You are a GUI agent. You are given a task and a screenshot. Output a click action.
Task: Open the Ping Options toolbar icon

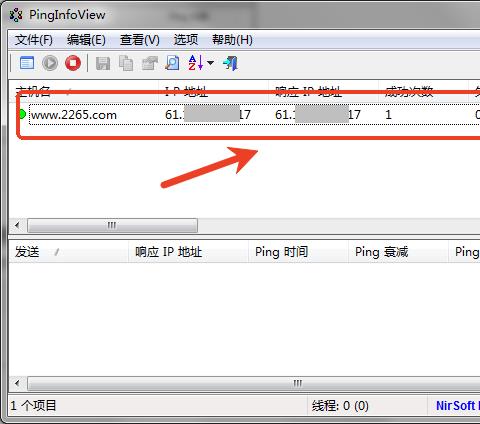tap(27, 63)
